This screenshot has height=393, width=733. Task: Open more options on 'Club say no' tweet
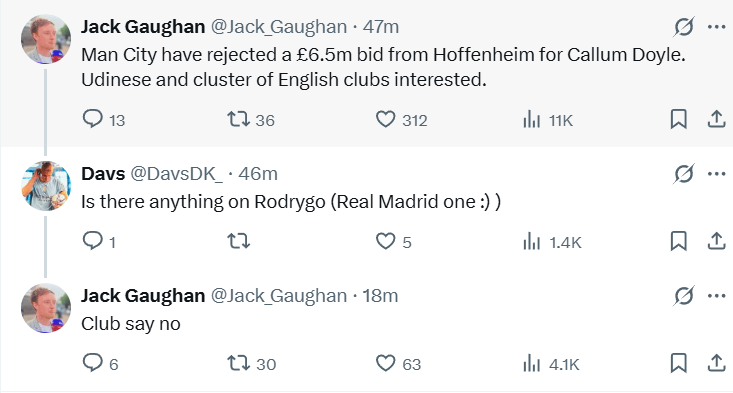coord(716,296)
